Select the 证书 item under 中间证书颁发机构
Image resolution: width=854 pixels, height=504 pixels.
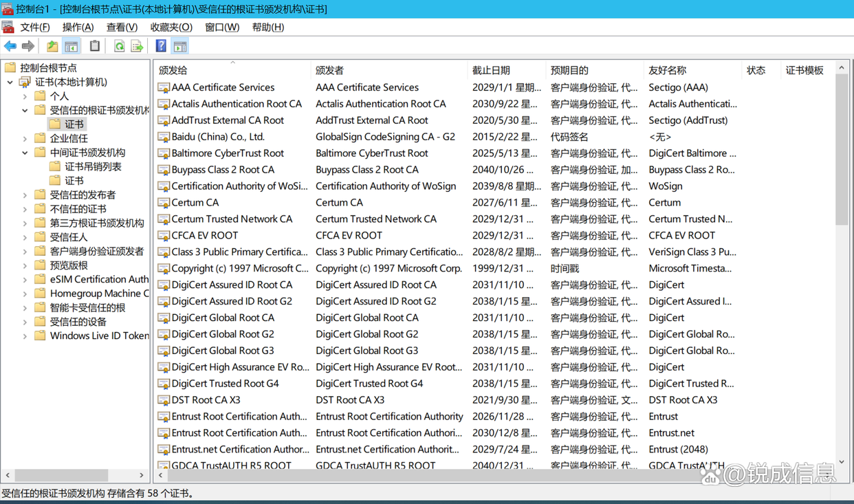74,181
